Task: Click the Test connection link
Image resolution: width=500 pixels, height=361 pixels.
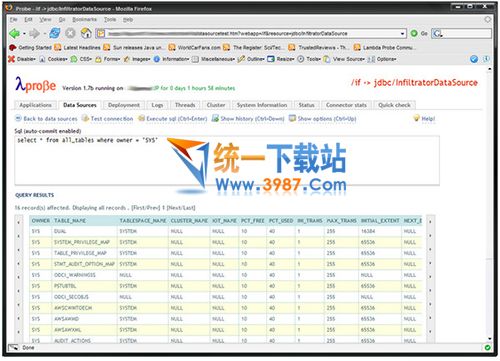Action: coord(112,119)
